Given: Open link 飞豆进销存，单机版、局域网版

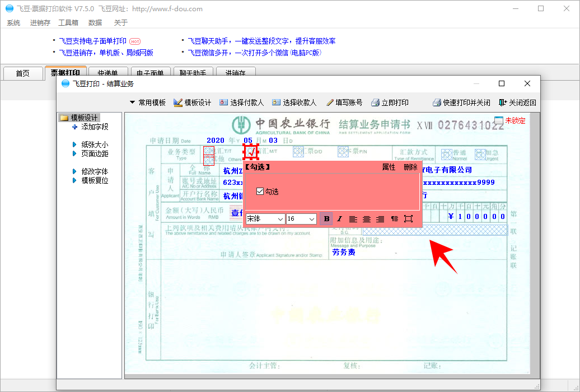Looking at the screenshot, I should click(x=106, y=53).
